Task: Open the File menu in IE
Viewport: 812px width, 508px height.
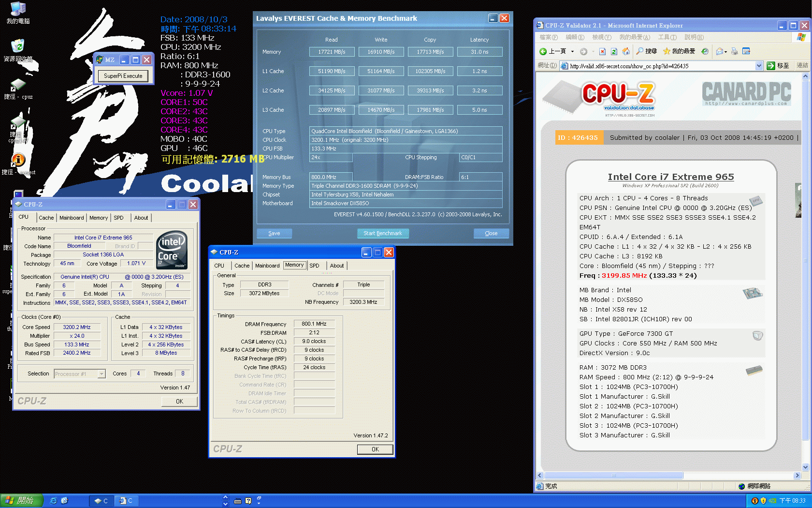Action: coord(548,37)
